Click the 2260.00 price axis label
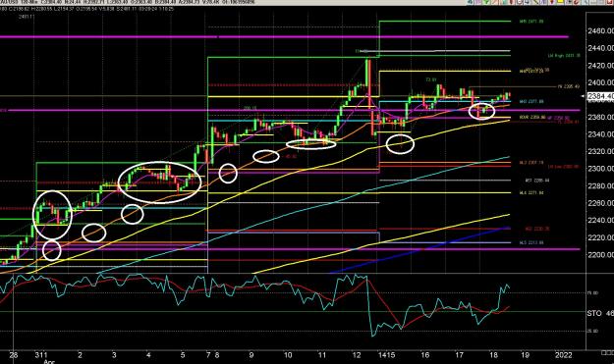Viewport: 614px width, 364px height. tap(600, 203)
